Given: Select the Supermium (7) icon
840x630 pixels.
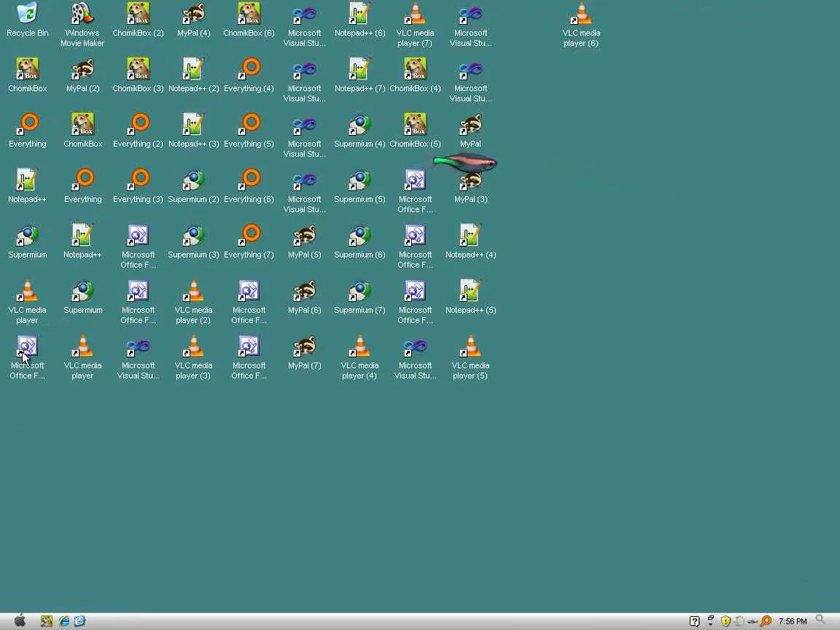Looking at the screenshot, I should point(359,297).
